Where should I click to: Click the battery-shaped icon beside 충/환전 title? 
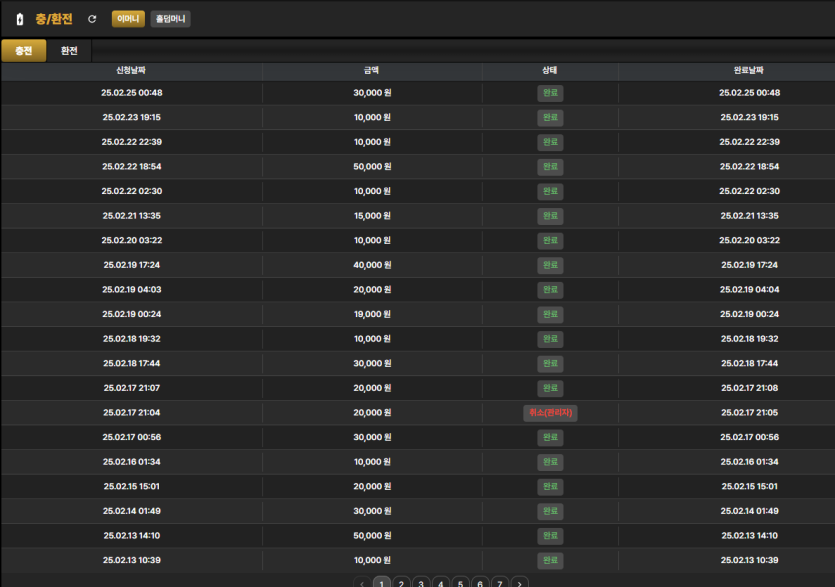point(20,19)
